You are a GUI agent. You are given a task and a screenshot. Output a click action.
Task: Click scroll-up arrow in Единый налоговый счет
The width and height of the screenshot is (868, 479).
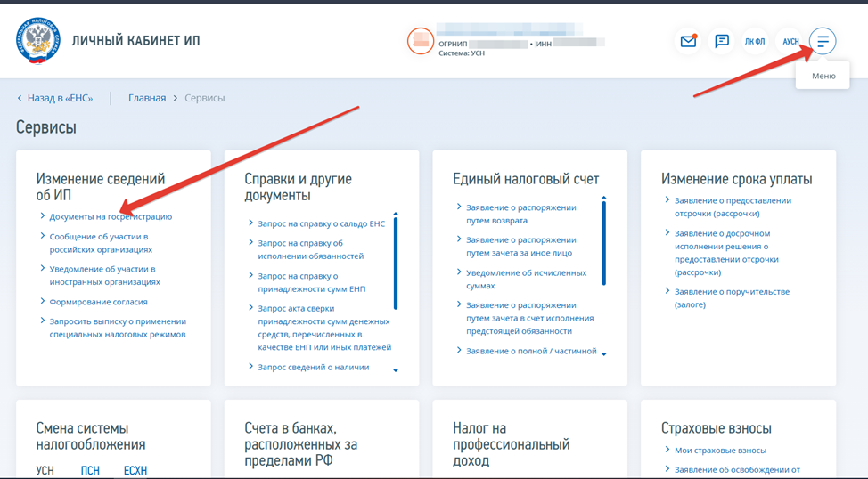(604, 198)
